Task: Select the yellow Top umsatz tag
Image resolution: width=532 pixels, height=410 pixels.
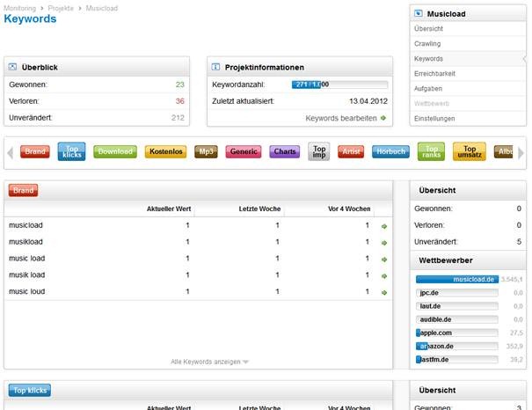Action: (x=470, y=151)
